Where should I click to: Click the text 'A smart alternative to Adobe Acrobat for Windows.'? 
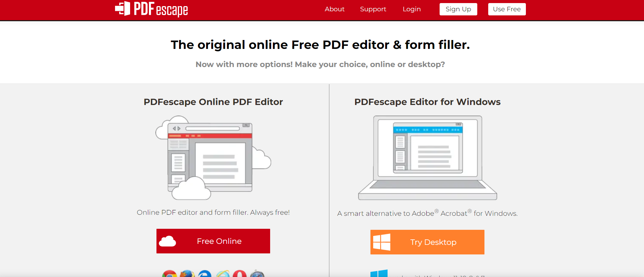[x=427, y=213]
